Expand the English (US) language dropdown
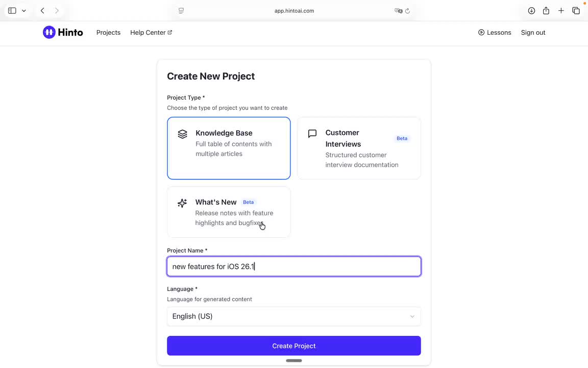The height and width of the screenshot is (368, 588). pos(293,316)
